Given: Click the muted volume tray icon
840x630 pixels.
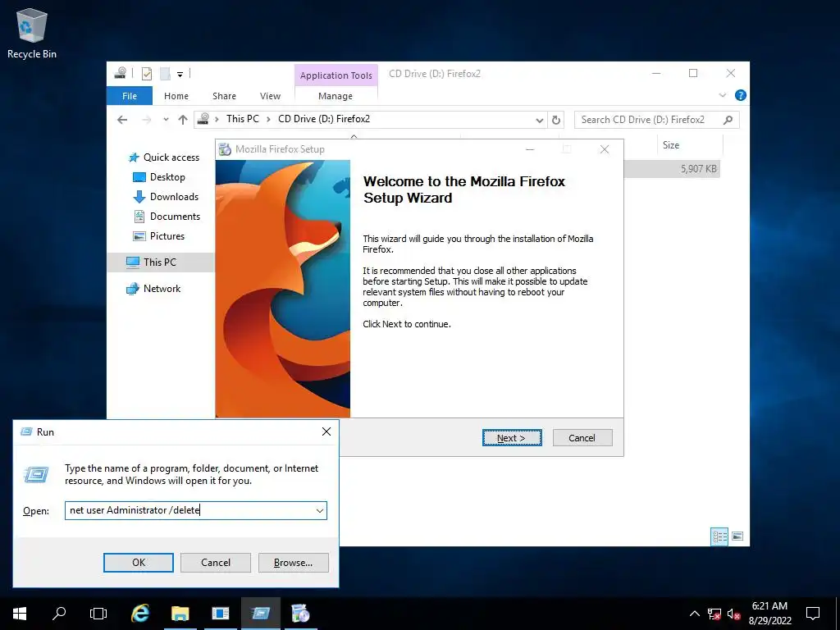Looking at the screenshot, I should coord(733,614).
